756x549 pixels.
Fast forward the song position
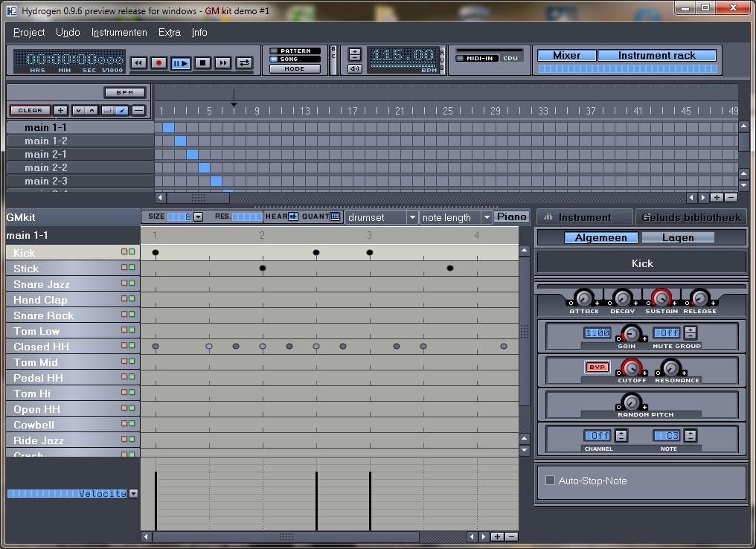222,62
